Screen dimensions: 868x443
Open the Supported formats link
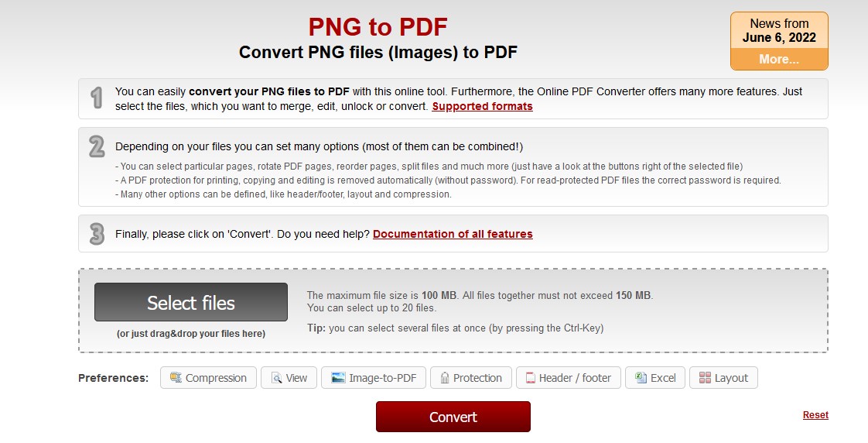pyautogui.click(x=482, y=106)
